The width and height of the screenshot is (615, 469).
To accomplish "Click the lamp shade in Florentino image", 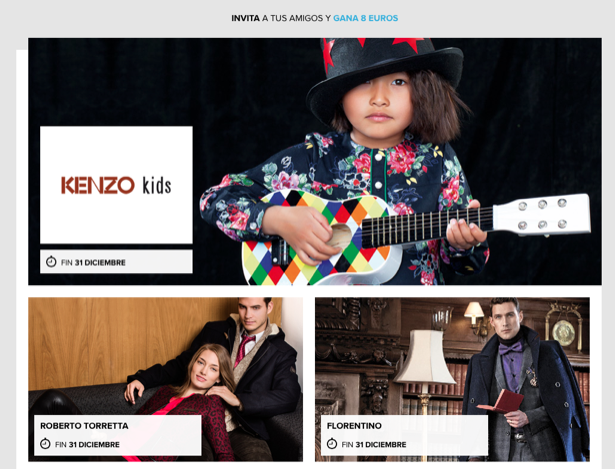I will click(425, 356).
